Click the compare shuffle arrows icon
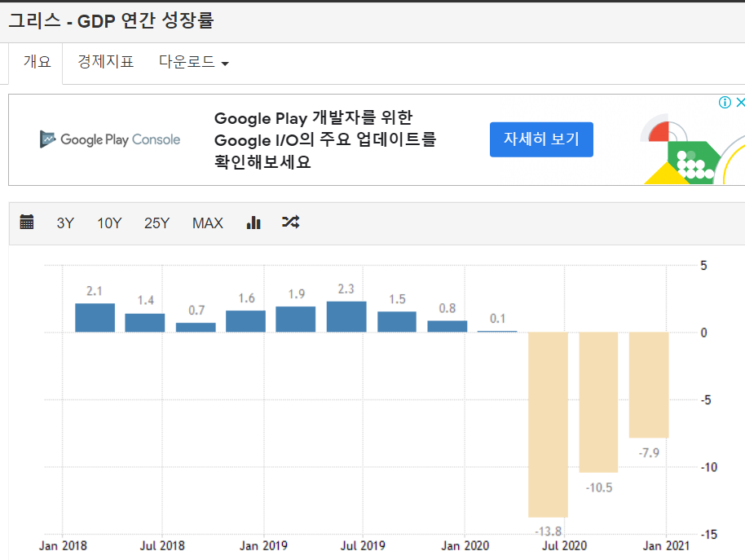 click(290, 222)
